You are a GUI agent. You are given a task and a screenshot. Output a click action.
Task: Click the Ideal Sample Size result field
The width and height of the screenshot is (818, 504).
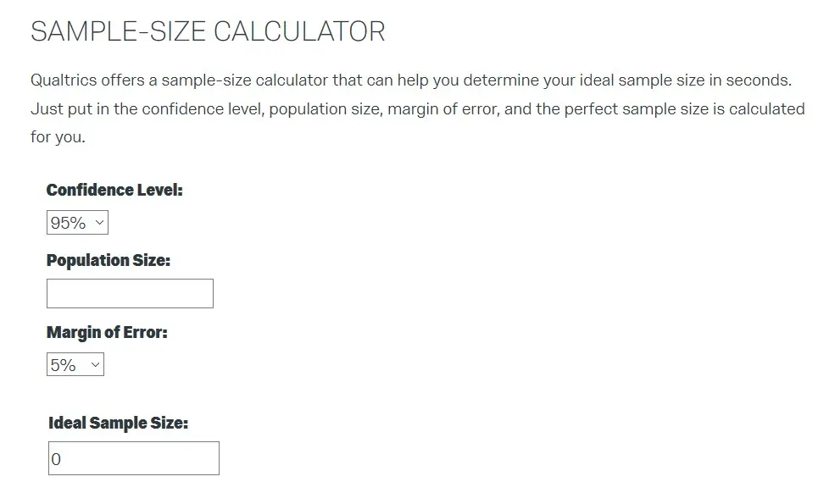[134, 458]
